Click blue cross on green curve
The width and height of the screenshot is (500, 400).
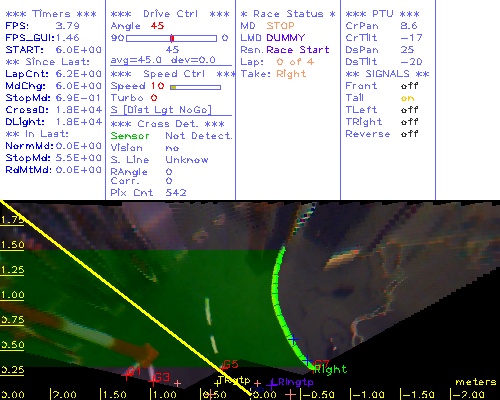tap(293, 340)
